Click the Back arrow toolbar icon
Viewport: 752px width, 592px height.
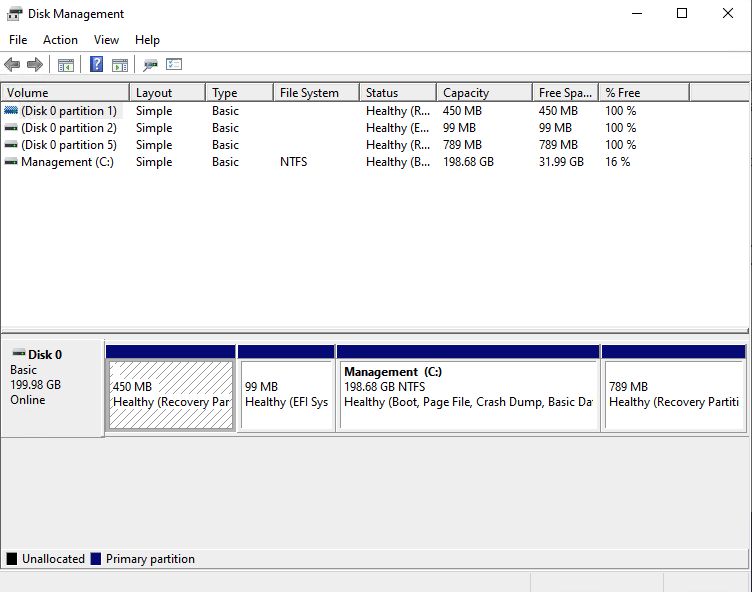tap(12, 64)
